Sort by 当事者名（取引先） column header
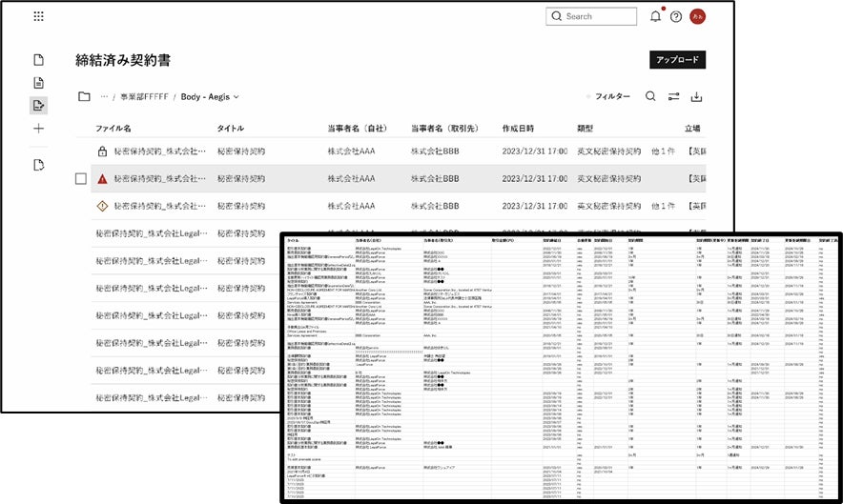 pyautogui.click(x=444, y=129)
